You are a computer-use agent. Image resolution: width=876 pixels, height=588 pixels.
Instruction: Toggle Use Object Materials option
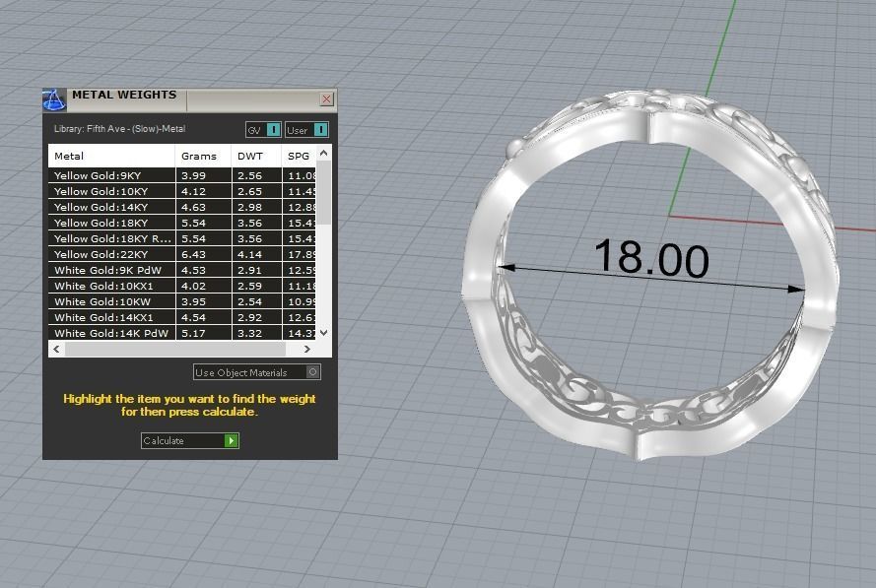257,372
